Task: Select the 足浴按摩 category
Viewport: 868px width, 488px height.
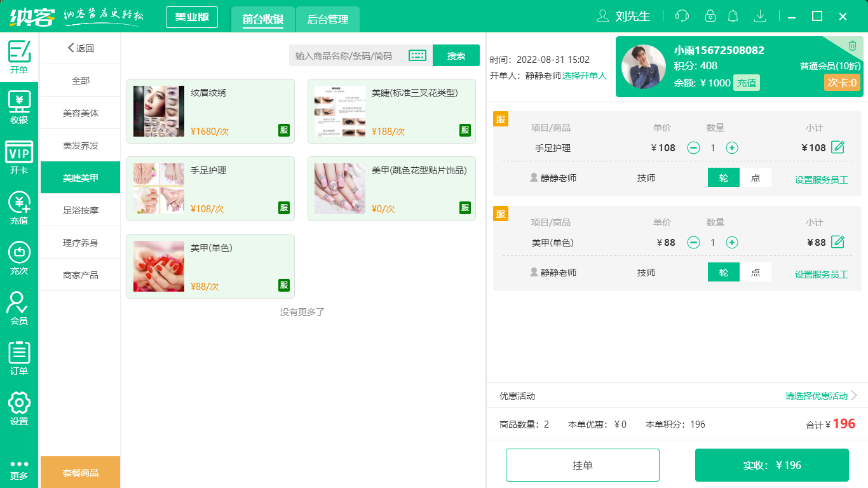Action: tap(79, 210)
